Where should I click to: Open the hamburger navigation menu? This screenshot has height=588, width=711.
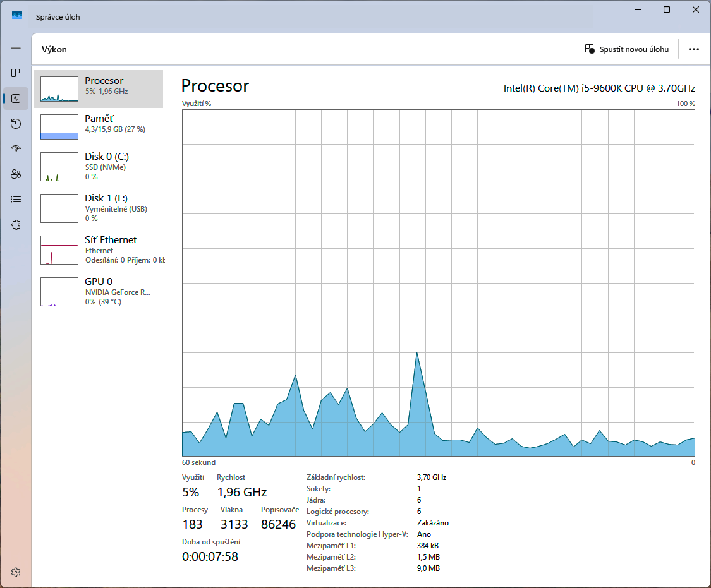click(x=16, y=48)
